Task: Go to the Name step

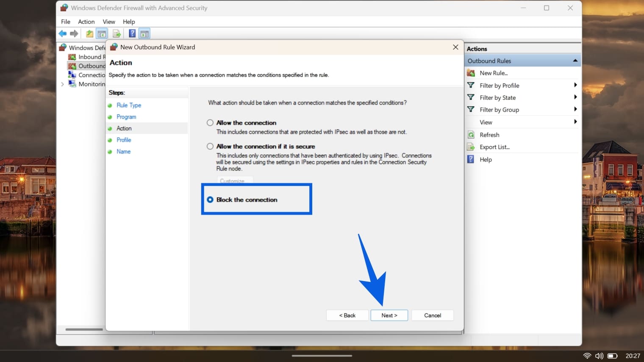Action: click(123, 152)
